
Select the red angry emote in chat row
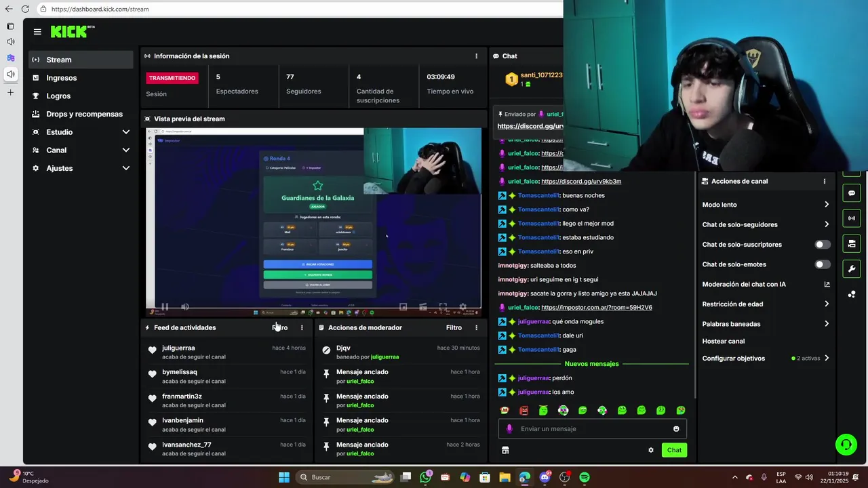(x=524, y=410)
